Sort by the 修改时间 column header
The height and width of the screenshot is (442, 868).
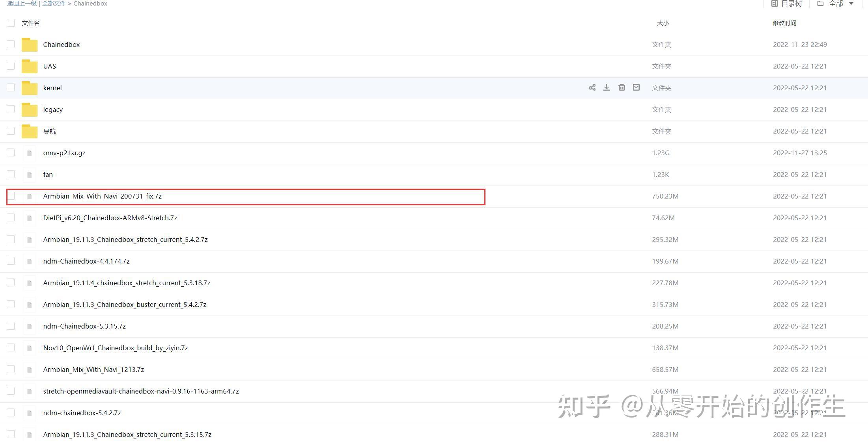(x=784, y=23)
